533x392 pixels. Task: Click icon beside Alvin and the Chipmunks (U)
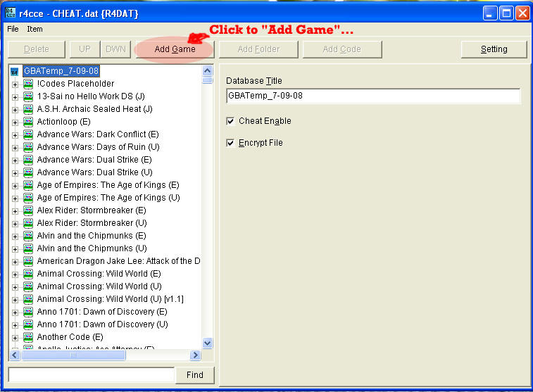click(x=28, y=248)
